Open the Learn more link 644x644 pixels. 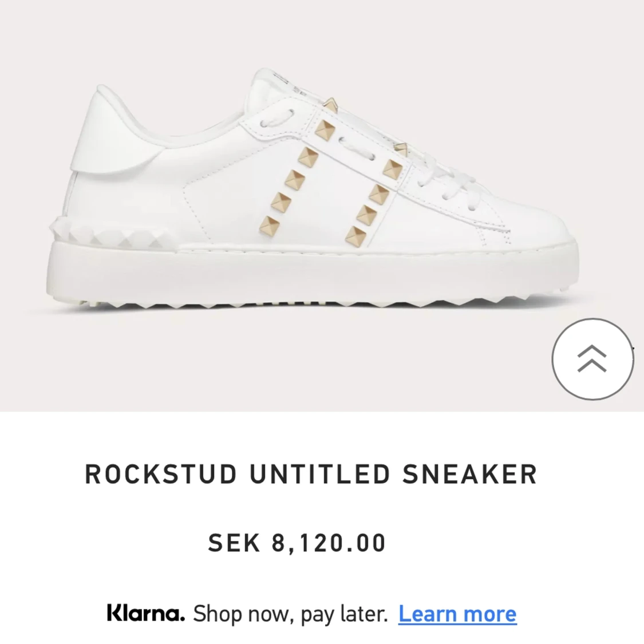click(457, 613)
